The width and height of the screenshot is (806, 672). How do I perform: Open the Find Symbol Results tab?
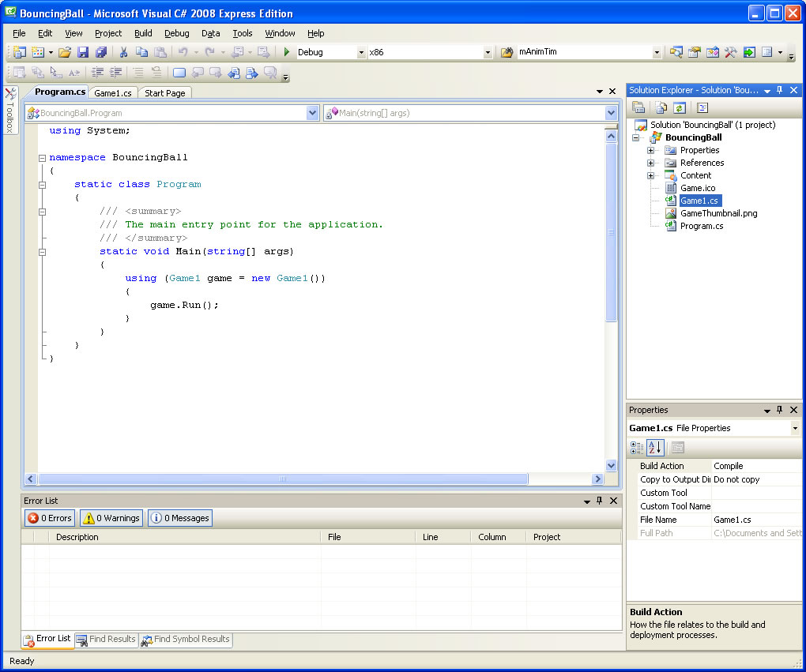(x=186, y=639)
